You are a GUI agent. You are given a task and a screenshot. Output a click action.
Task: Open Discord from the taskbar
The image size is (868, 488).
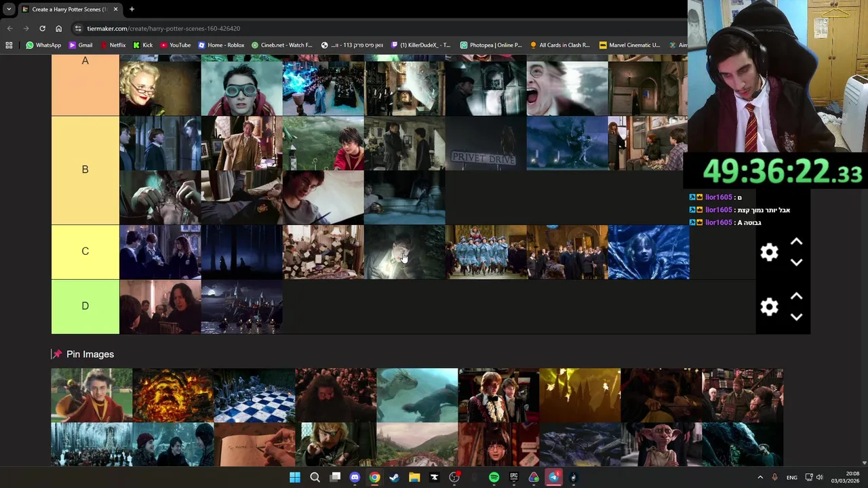[355, 477]
